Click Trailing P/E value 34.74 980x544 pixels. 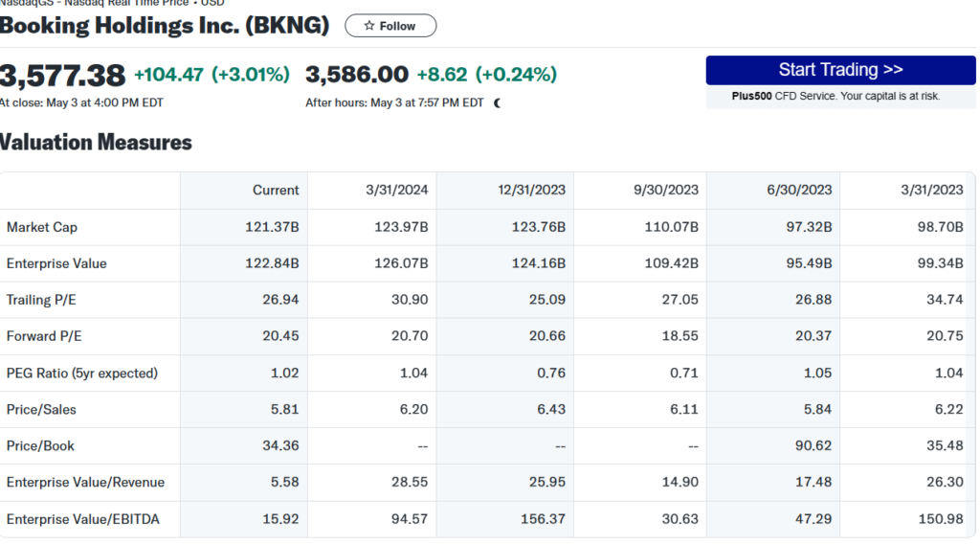point(945,300)
